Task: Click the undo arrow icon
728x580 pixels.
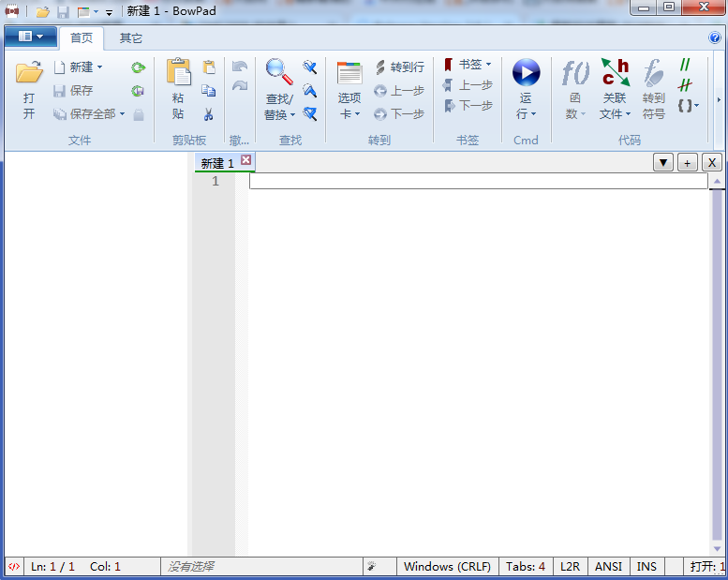Action: tap(240, 67)
